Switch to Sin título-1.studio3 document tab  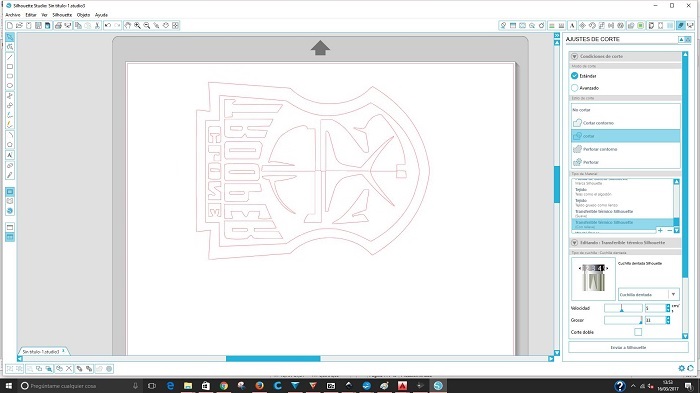tap(42, 351)
